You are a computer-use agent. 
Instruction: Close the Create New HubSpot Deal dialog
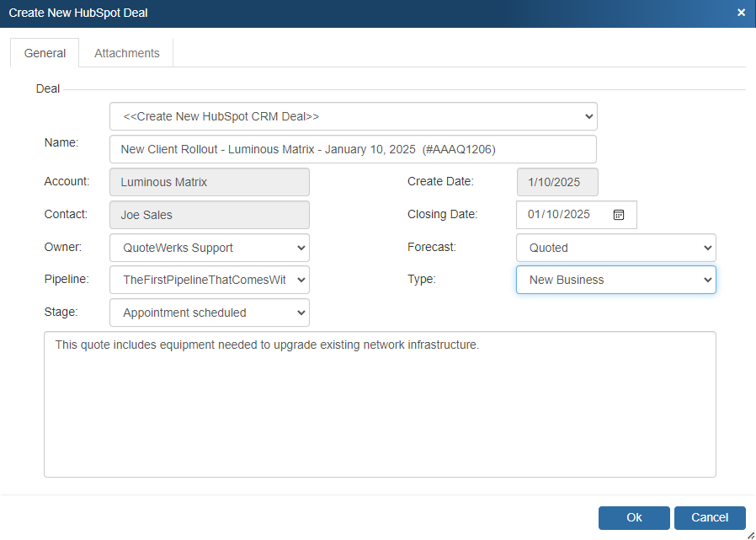(x=741, y=13)
